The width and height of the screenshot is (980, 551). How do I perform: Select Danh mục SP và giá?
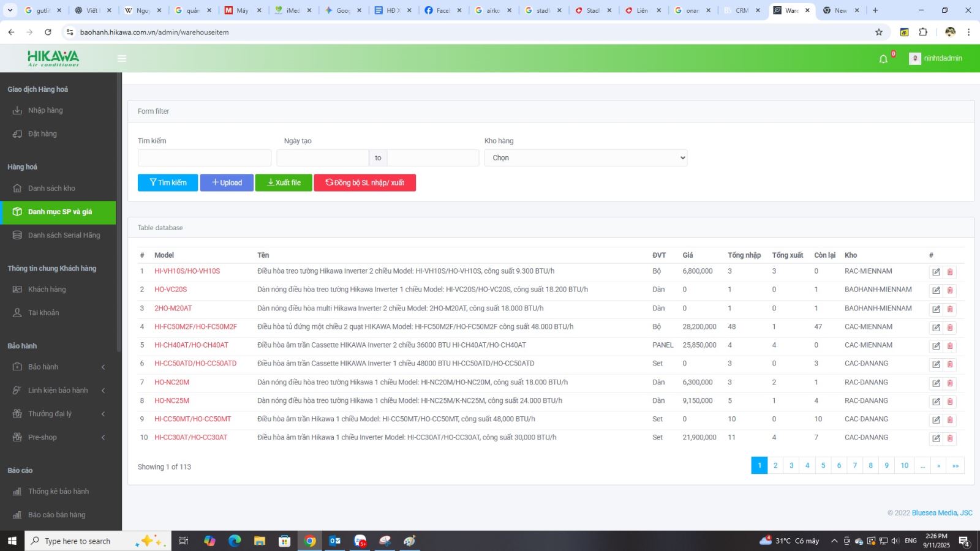[x=58, y=212]
